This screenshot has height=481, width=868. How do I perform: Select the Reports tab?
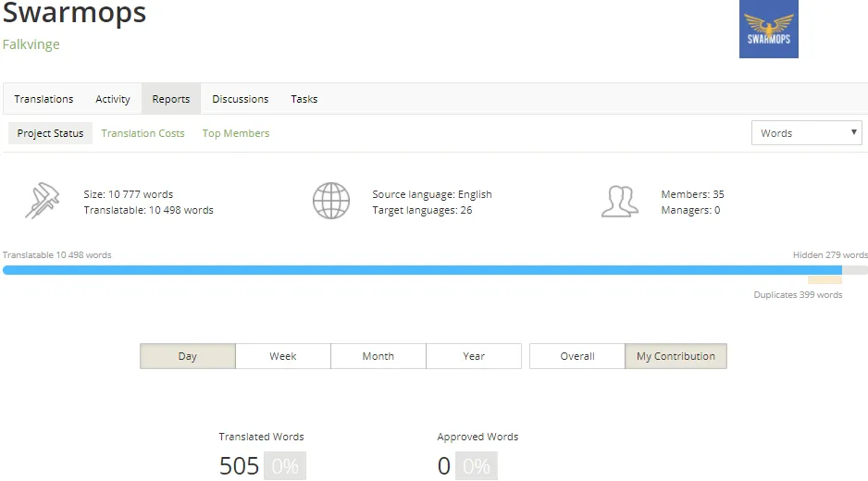pyautogui.click(x=171, y=99)
